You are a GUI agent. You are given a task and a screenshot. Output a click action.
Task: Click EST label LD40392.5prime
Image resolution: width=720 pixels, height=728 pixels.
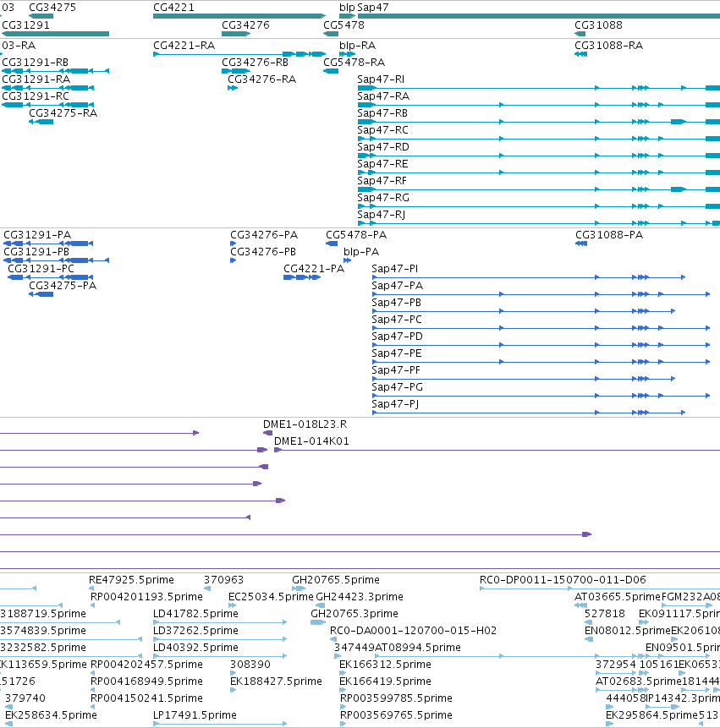click(195, 648)
